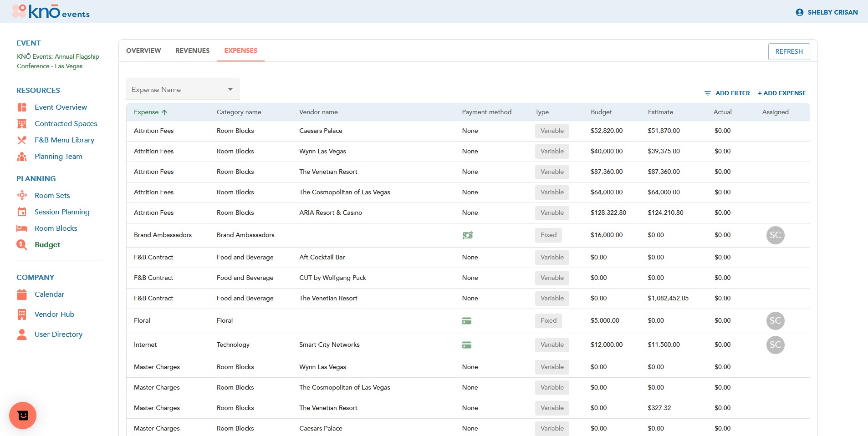Click the KNO Events Annual Flagship Conference event name
This screenshot has height=436, width=868.
click(x=58, y=61)
